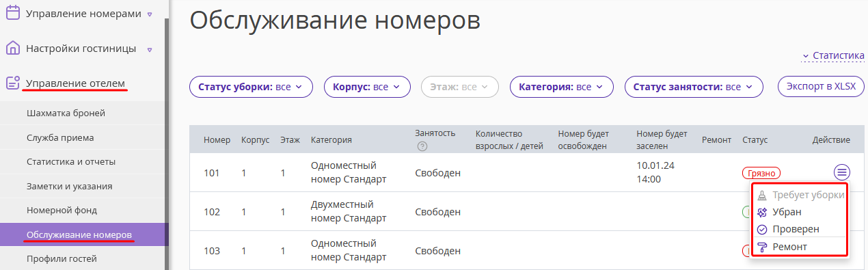
Task: Click the 10.01.24 14:00 check-in date cell
Action: [655, 172]
